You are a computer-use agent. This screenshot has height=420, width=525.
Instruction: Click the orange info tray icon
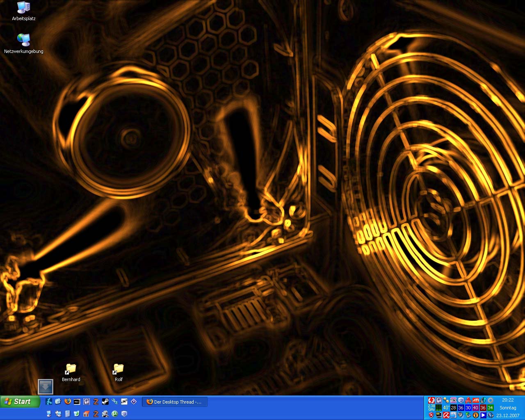[476, 415]
